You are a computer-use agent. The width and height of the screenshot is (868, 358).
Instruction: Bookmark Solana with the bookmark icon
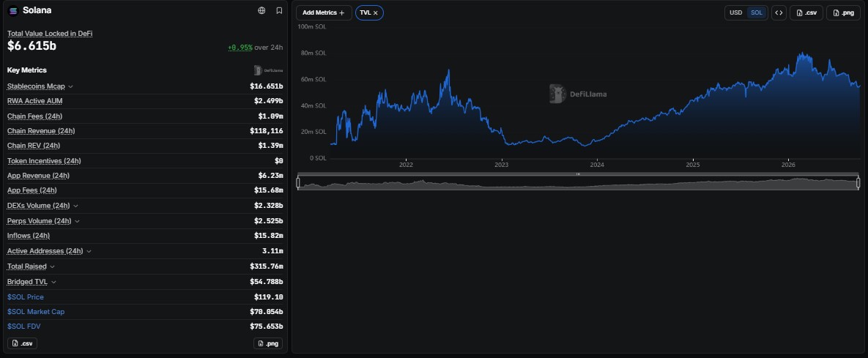280,10
